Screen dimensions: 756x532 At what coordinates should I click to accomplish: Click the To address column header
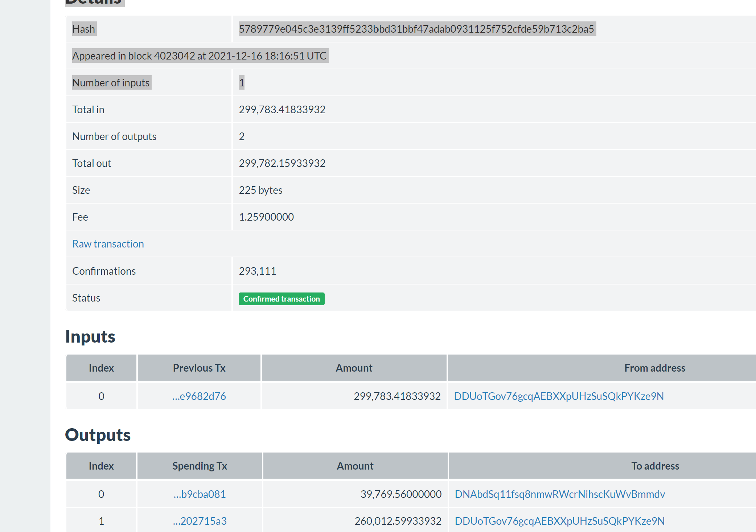point(655,466)
